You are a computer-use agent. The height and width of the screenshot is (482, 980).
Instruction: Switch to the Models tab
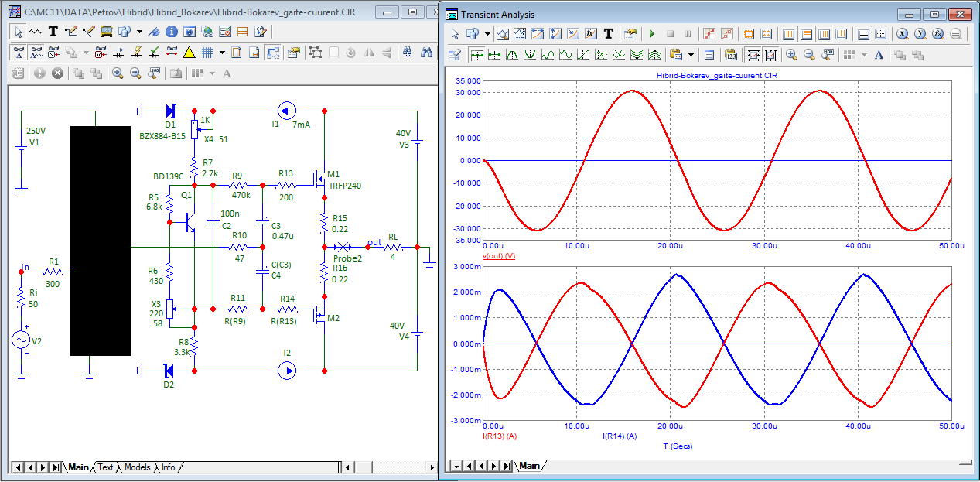point(137,467)
